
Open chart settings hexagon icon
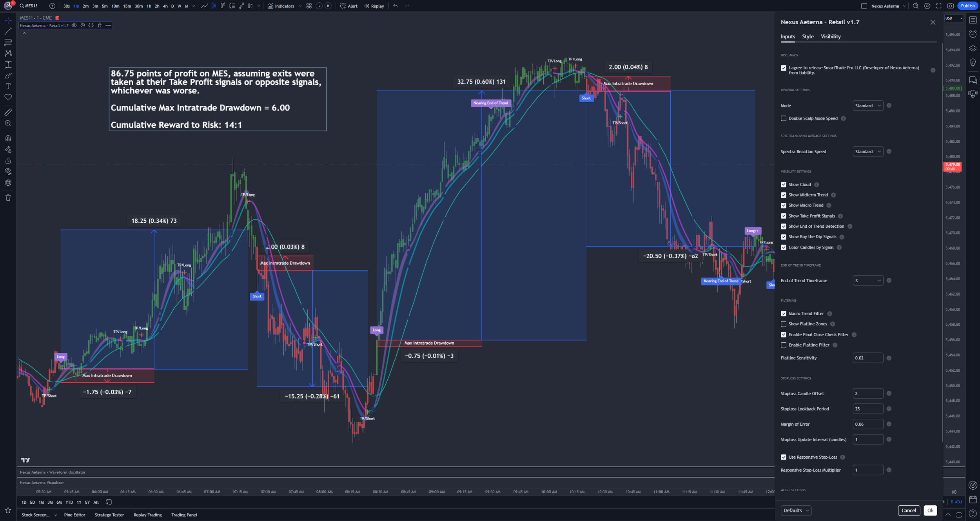(x=927, y=6)
